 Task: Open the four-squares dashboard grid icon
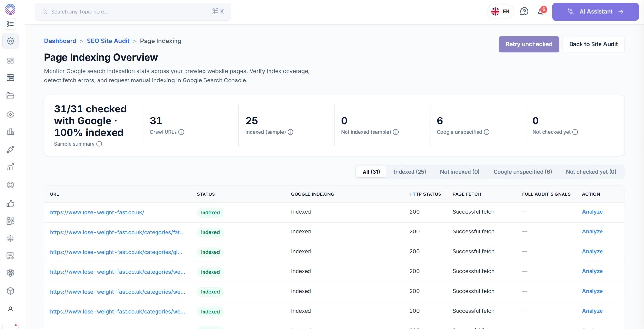(10, 61)
